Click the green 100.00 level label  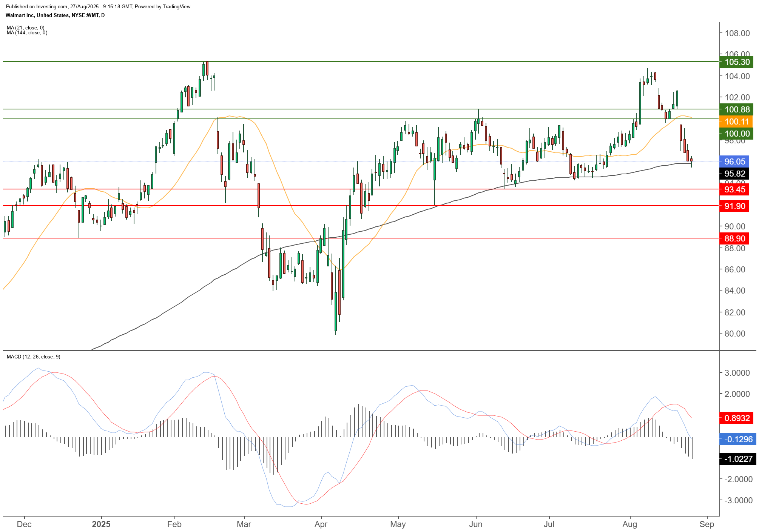click(x=737, y=134)
